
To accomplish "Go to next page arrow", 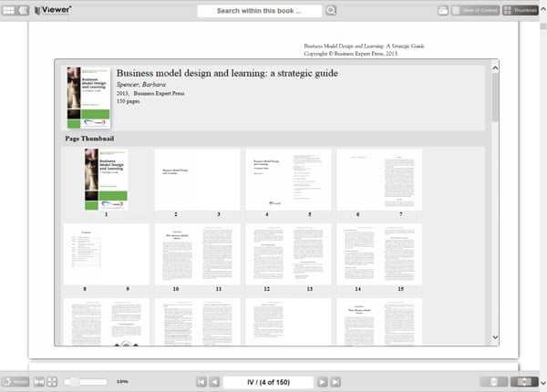I will [322, 382].
